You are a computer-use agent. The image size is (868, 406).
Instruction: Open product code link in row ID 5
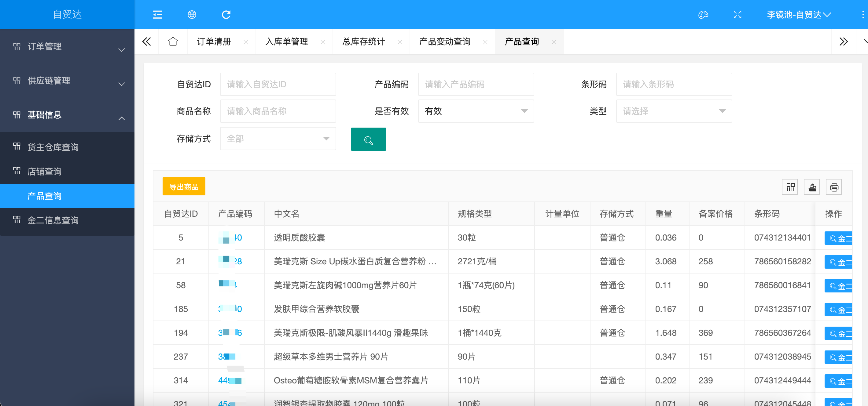tap(230, 238)
